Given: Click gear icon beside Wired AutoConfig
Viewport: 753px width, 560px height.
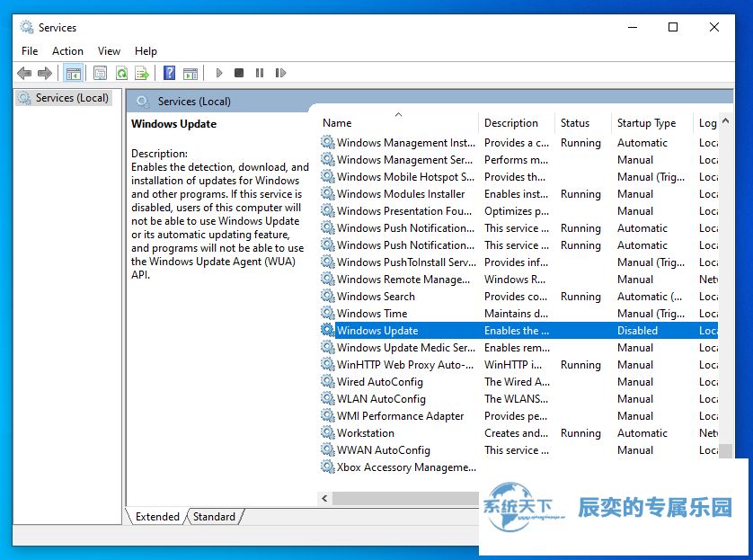Looking at the screenshot, I should [x=327, y=381].
